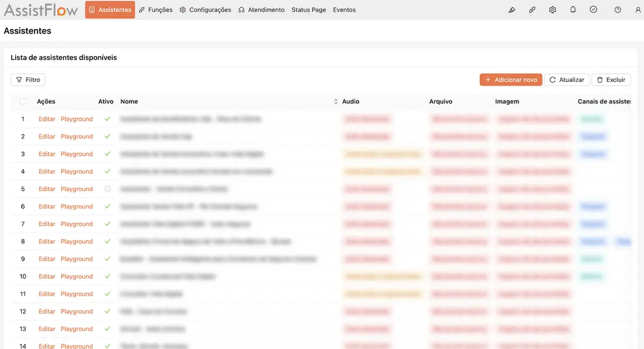Open the user profile icon

(638, 10)
